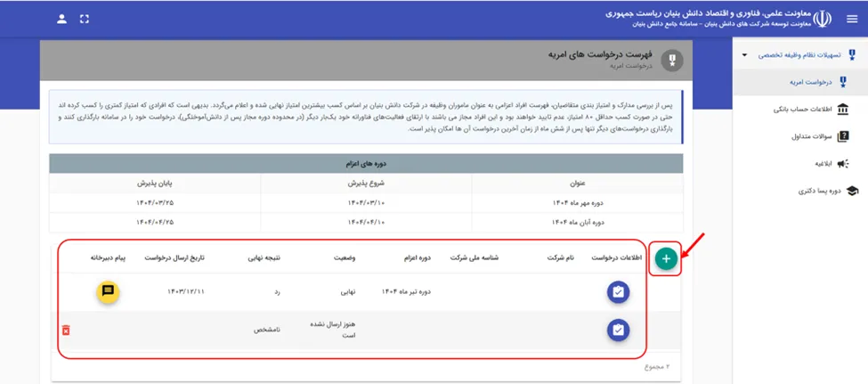The image size is (868, 384).
Task: Click the نهایی status cell
Action: 346,291
